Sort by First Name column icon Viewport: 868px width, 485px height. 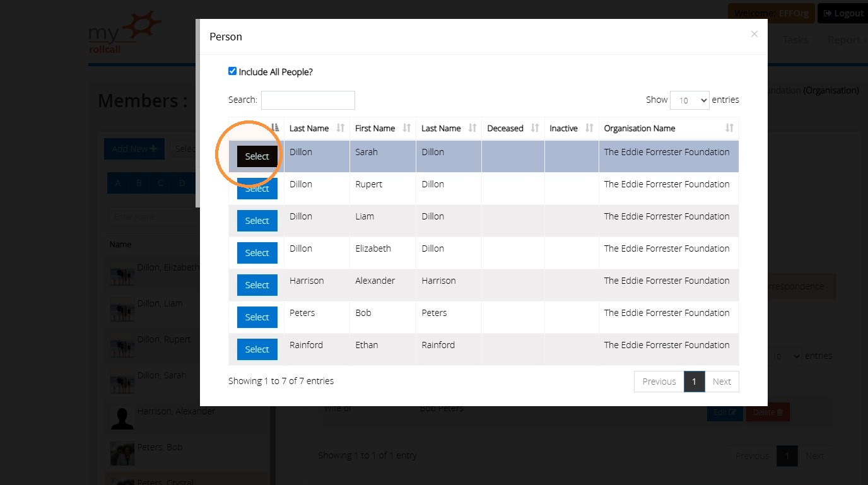click(x=407, y=128)
